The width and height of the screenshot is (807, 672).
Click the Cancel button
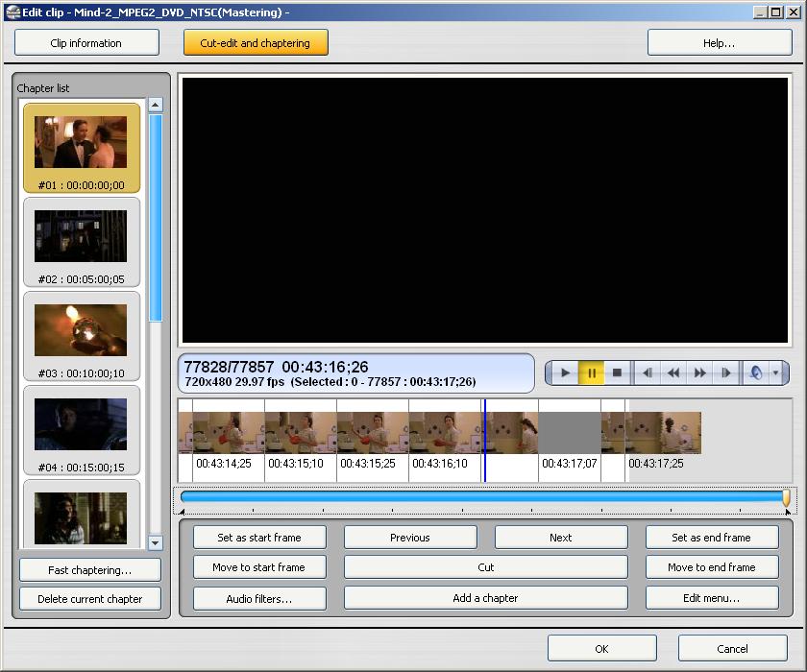coord(733,648)
